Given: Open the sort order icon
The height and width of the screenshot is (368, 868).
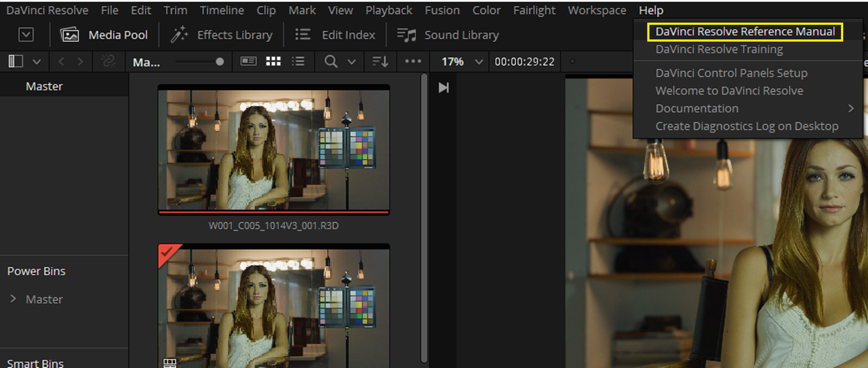Looking at the screenshot, I should pos(380,62).
